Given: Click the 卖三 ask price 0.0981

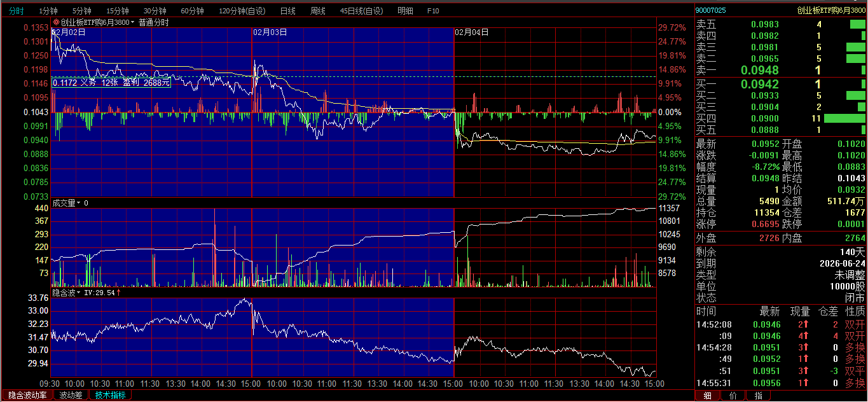Looking at the screenshot, I should click(x=765, y=47).
